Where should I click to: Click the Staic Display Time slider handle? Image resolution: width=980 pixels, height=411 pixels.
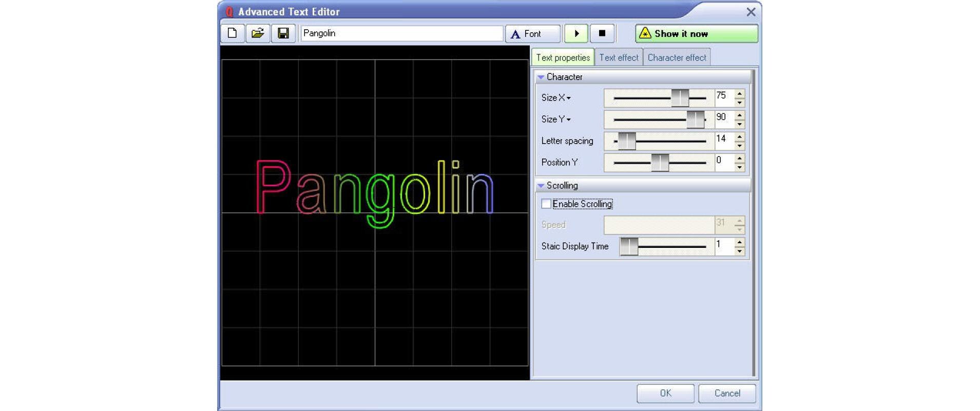pyautogui.click(x=629, y=246)
